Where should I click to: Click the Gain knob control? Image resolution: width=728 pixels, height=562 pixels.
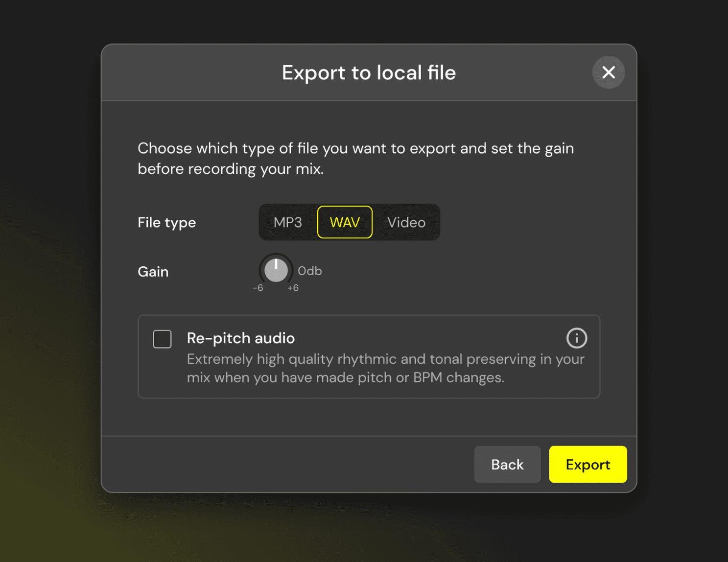276,271
